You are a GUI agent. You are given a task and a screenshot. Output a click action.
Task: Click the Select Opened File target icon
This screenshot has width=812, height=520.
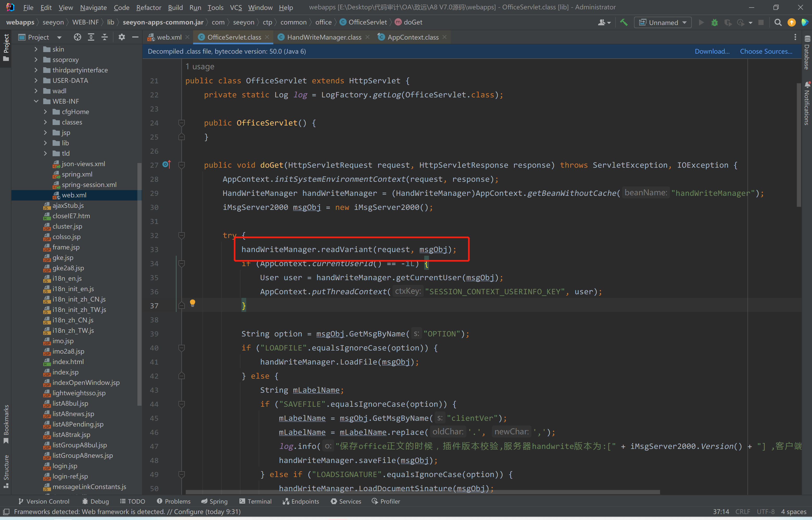pyautogui.click(x=77, y=37)
